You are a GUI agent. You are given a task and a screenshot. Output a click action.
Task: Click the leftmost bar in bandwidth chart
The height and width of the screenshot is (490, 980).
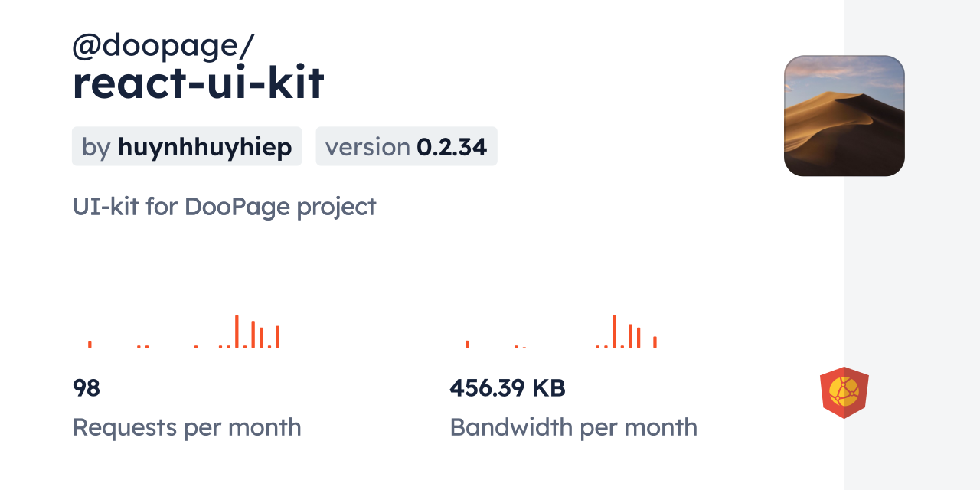tap(467, 345)
